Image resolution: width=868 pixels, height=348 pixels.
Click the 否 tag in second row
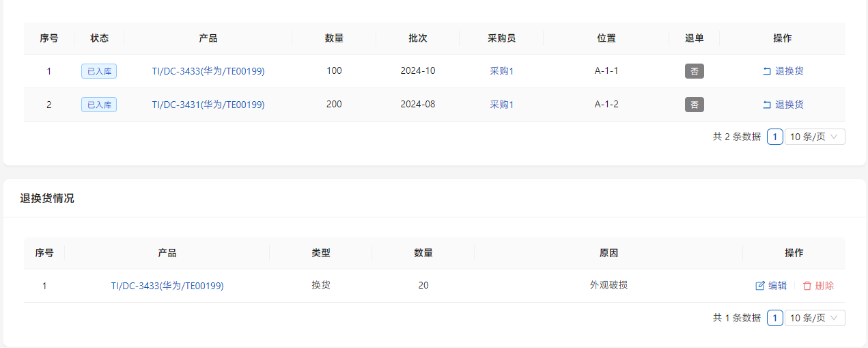pos(695,105)
